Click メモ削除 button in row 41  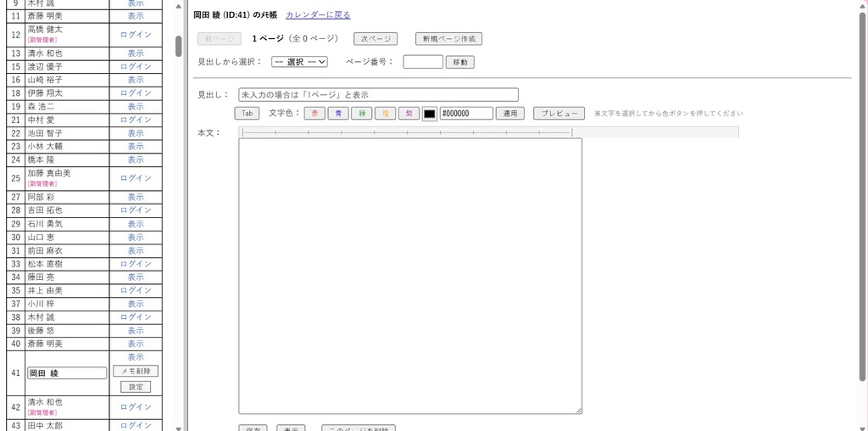pos(136,371)
